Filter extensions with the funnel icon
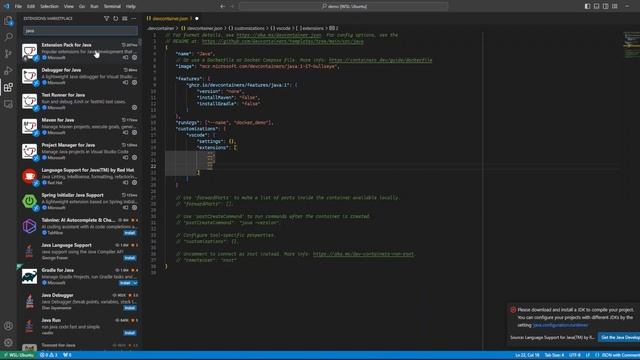640x360 pixels. (x=107, y=18)
